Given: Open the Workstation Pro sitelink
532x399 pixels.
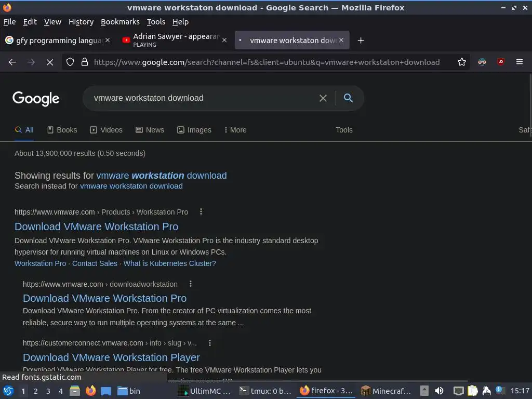Looking at the screenshot, I should coord(41,263).
